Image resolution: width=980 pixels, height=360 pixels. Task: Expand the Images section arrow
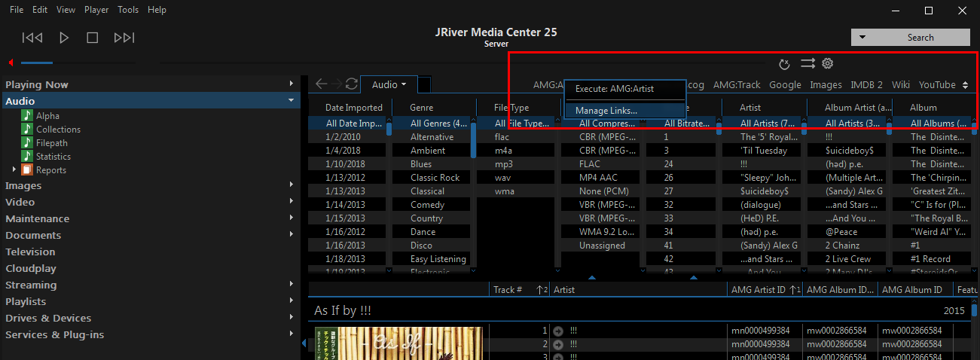coord(292,185)
